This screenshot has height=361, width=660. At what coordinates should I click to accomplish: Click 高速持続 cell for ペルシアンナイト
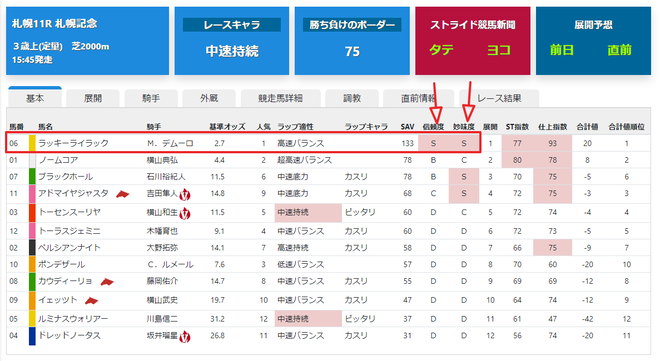point(293,248)
